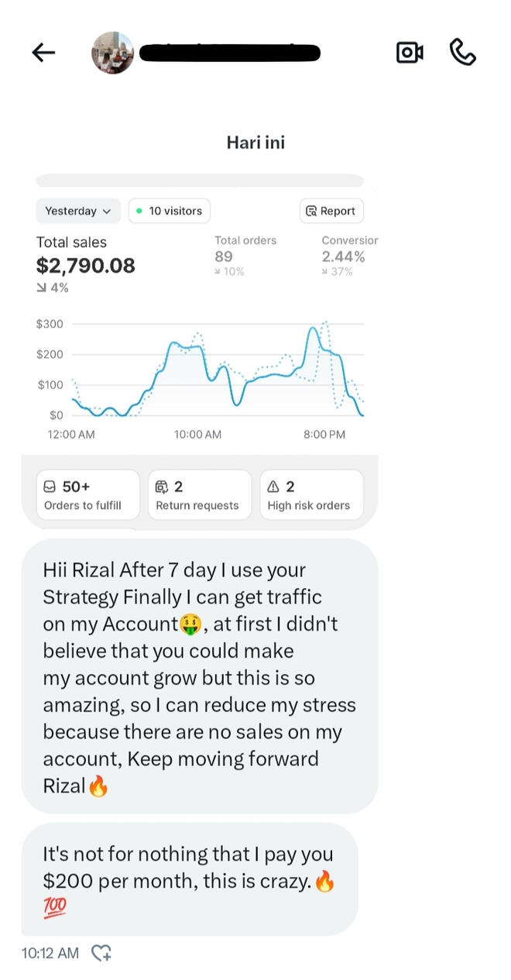Tap the 'Hari ini' date separator
This screenshot has height=980, width=511.
(x=256, y=143)
